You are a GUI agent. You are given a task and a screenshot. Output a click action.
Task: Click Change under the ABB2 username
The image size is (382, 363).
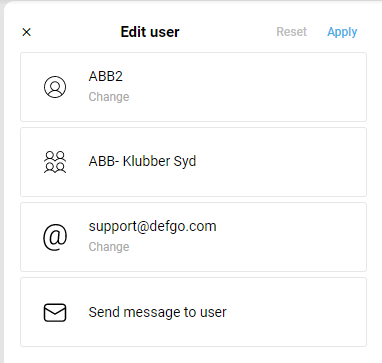[109, 97]
